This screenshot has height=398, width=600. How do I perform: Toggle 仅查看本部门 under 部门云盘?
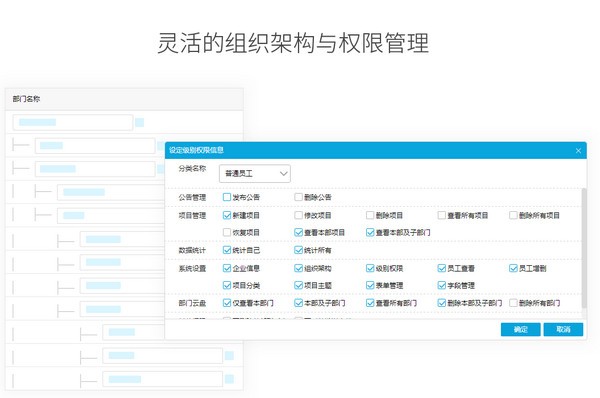(227, 303)
